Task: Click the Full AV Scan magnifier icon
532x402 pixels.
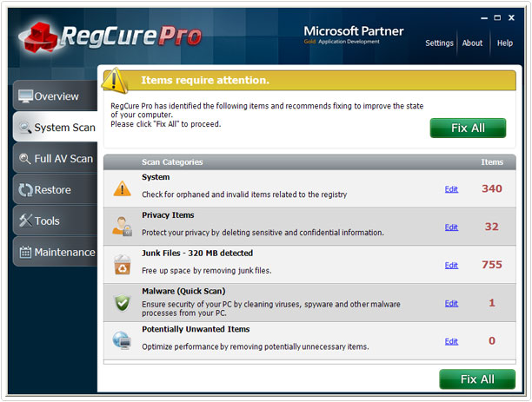Action: click(x=24, y=159)
